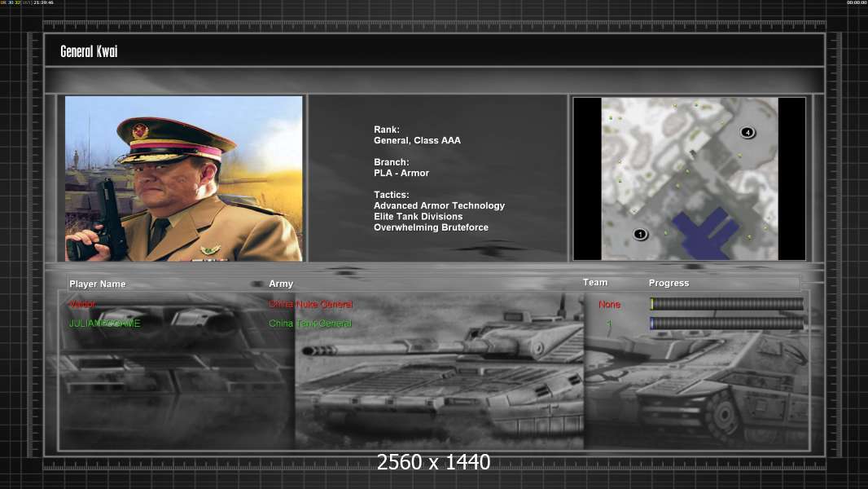Click the 'Team' column header
The height and width of the screenshot is (489, 868).
click(595, 283)
